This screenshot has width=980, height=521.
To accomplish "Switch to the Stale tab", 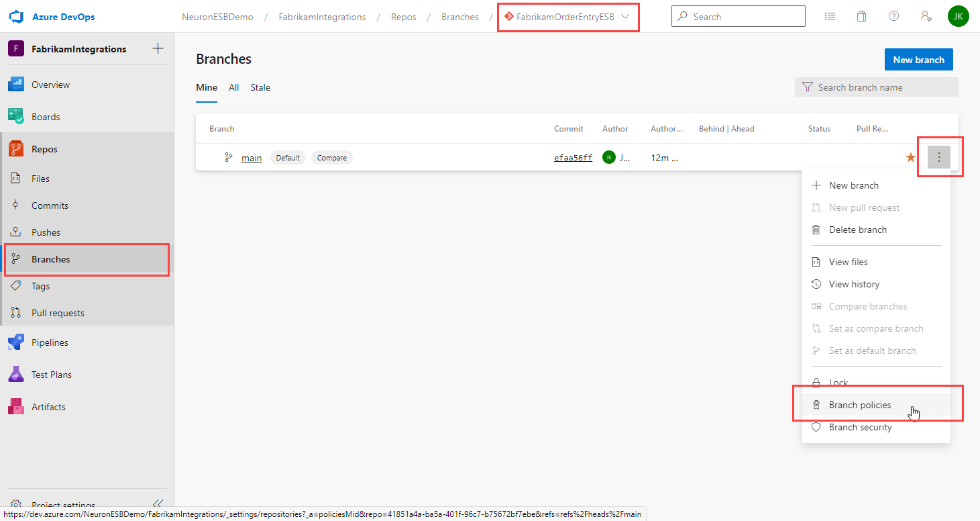I will [260, 87].
